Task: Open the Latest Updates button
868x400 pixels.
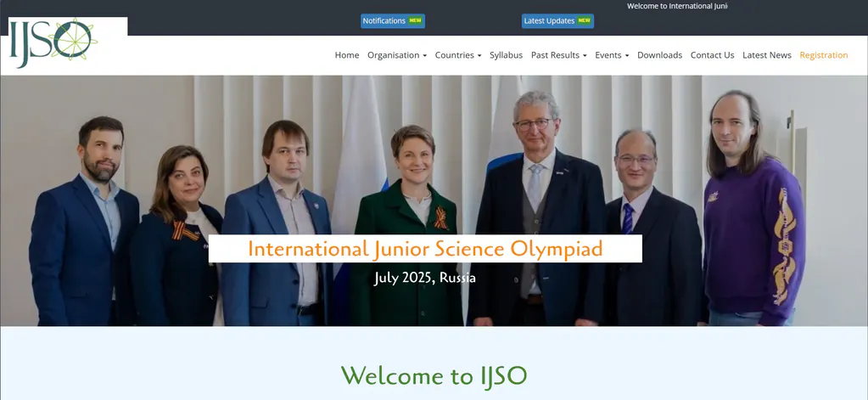Action: click(557, 21)
